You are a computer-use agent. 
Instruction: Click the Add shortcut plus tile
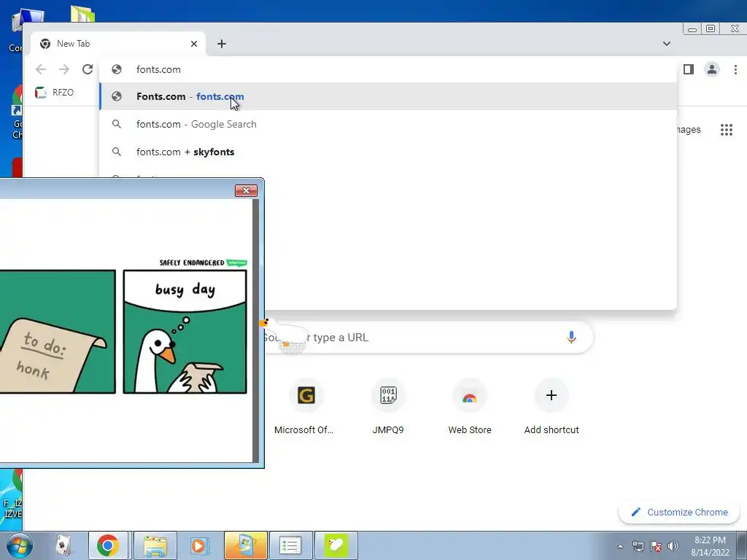(551, 407)
